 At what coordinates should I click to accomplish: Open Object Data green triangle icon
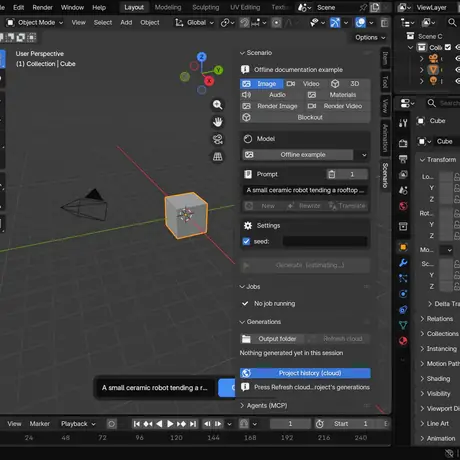point(403,325)
